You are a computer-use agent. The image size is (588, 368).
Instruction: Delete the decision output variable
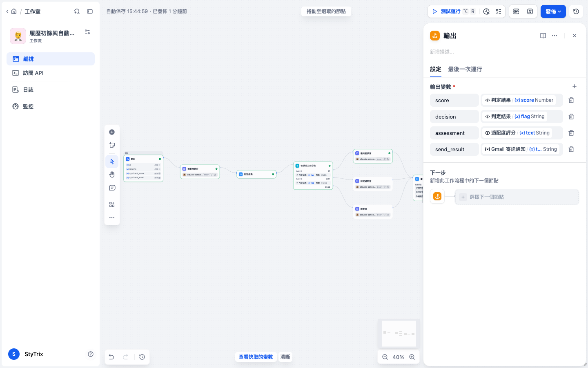tap(571, 117)
